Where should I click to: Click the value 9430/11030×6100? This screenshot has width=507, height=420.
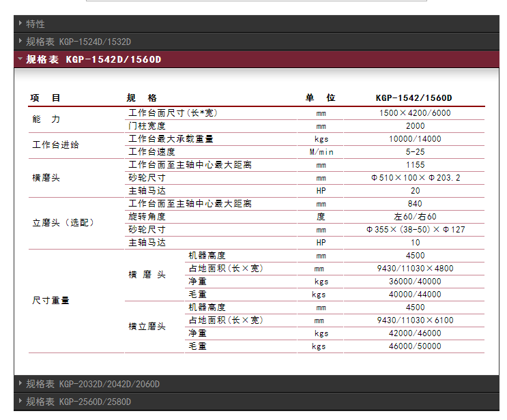point(415,320)
